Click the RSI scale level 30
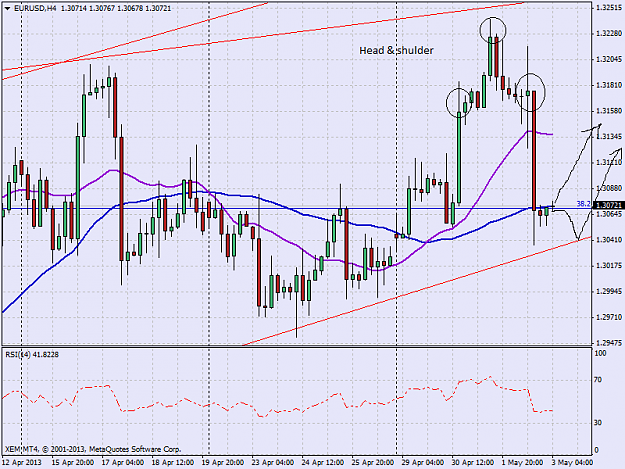Viewport: 625px width, 469px height. (x=598, y=422)
